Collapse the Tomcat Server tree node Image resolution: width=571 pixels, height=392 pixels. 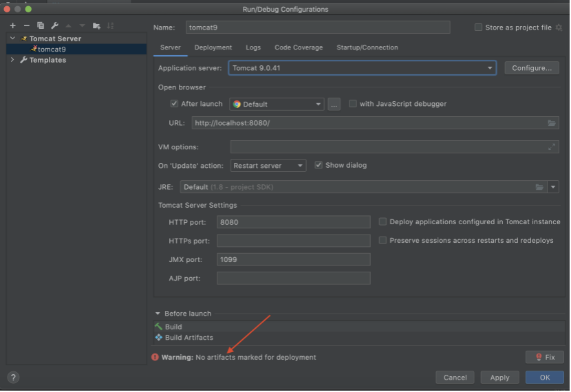click(13, 39)
